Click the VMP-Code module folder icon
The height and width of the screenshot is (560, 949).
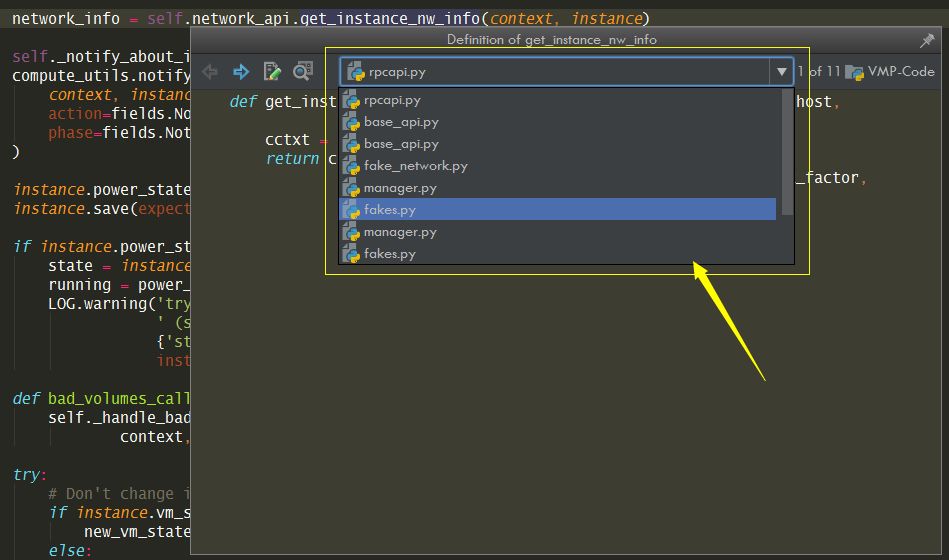click(x=854, y=72)
